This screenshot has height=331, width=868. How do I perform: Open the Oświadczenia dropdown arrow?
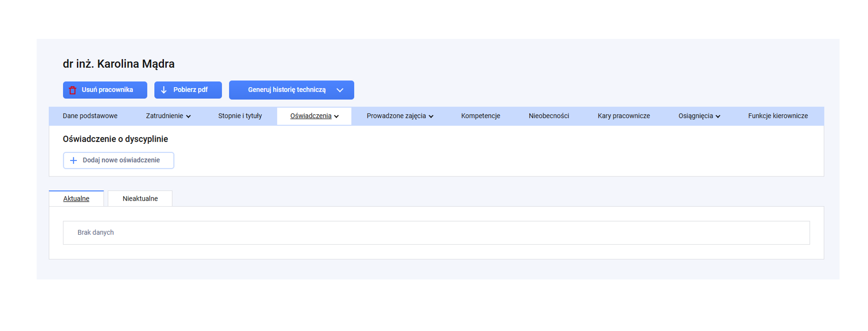pos(337,116)
